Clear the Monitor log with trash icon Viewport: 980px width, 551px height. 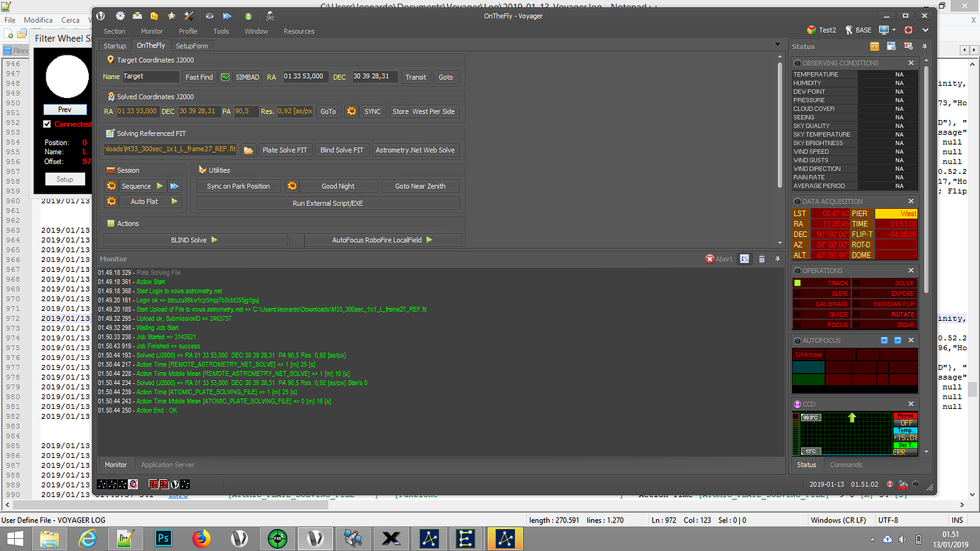[x=762, y=259]
